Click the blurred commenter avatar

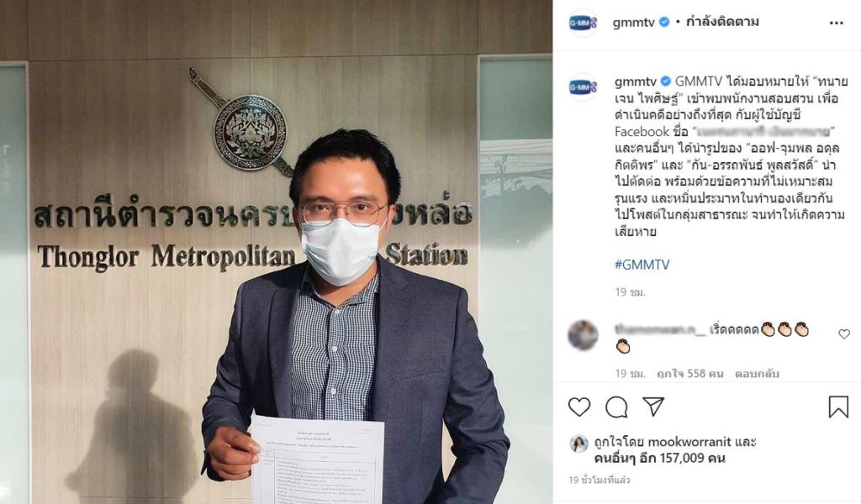[583, 335]
